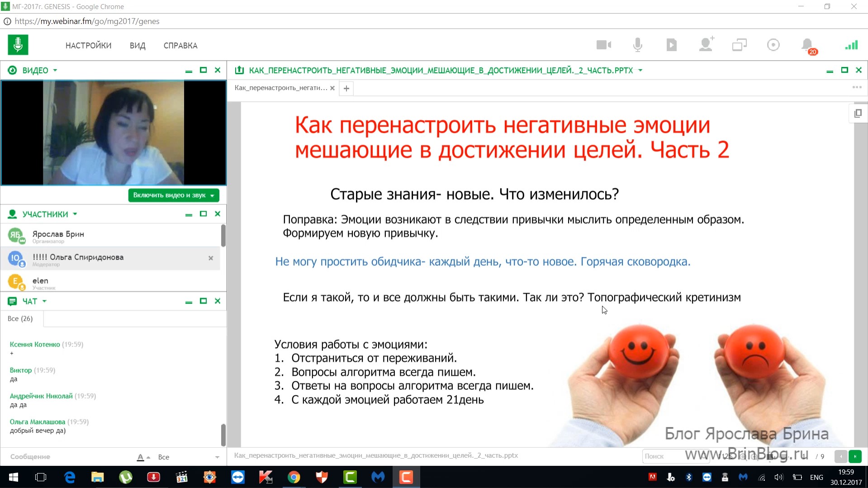Expand the ЧАТ panel dropdown
868x488 pixels.
44,301
